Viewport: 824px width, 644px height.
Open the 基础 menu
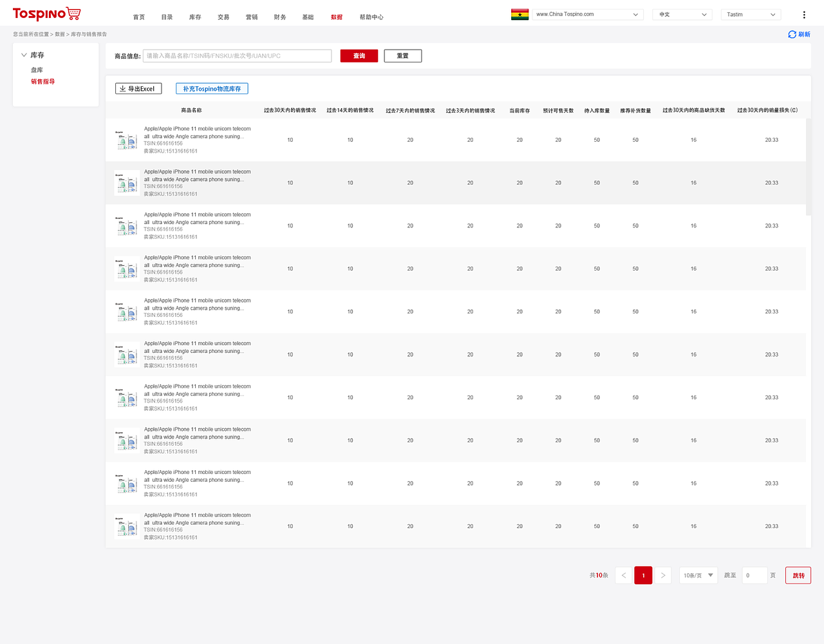[x=308, y=17]
